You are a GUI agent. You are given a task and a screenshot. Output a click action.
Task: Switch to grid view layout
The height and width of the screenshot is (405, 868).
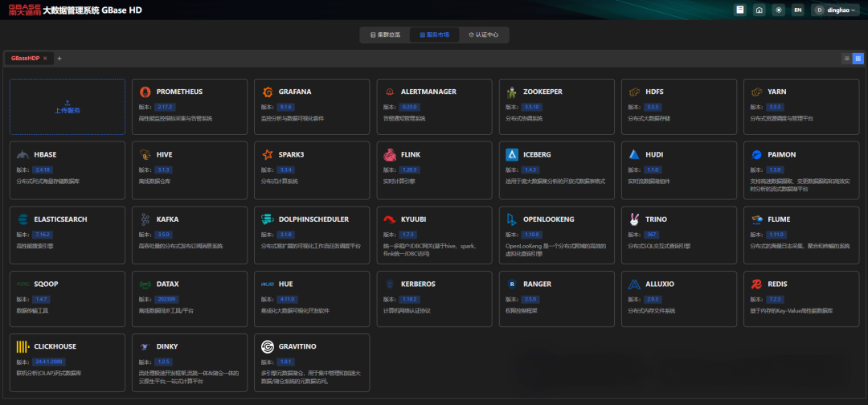[858, 58]
